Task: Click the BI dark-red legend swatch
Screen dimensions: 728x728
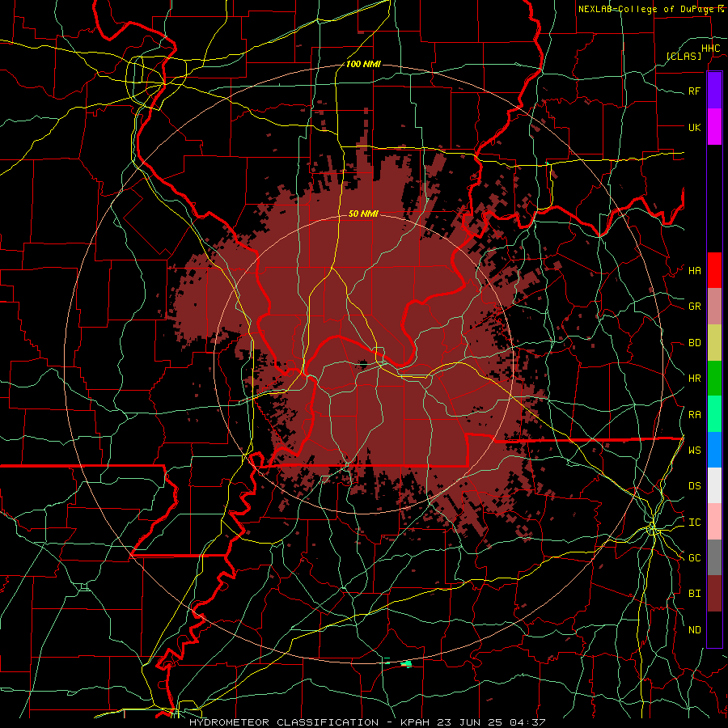Action: coord(714,594)
